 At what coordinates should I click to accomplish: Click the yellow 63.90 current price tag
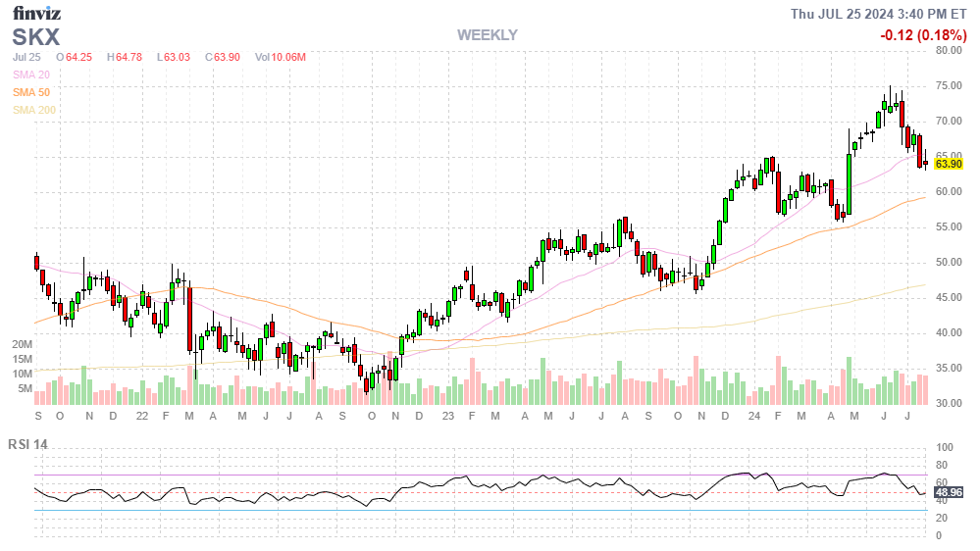click(x=948, y=164)
